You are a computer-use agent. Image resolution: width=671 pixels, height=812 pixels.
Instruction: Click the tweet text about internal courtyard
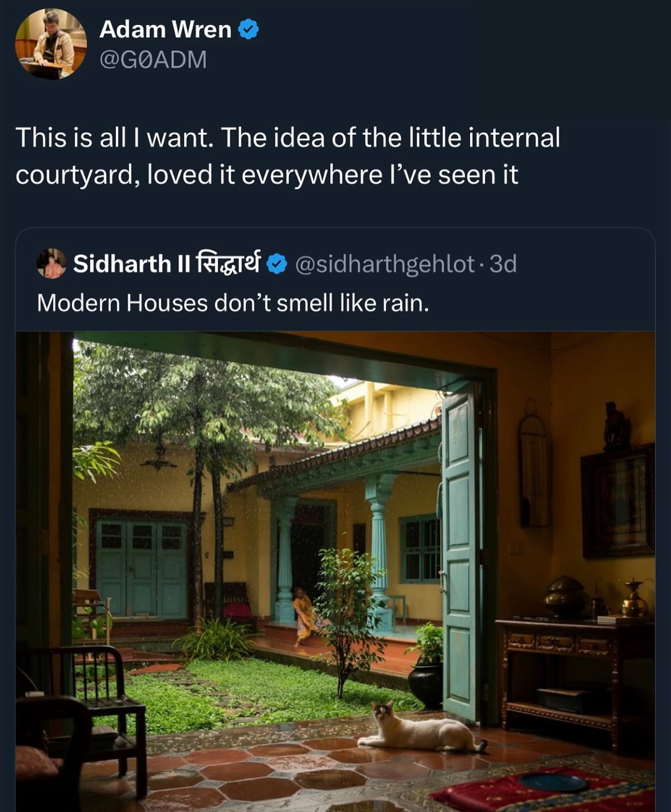(288, 156)
